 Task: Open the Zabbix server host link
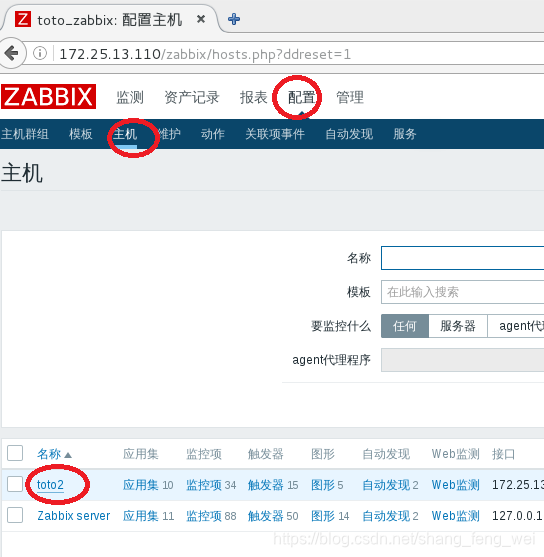(x=74, y=516)
